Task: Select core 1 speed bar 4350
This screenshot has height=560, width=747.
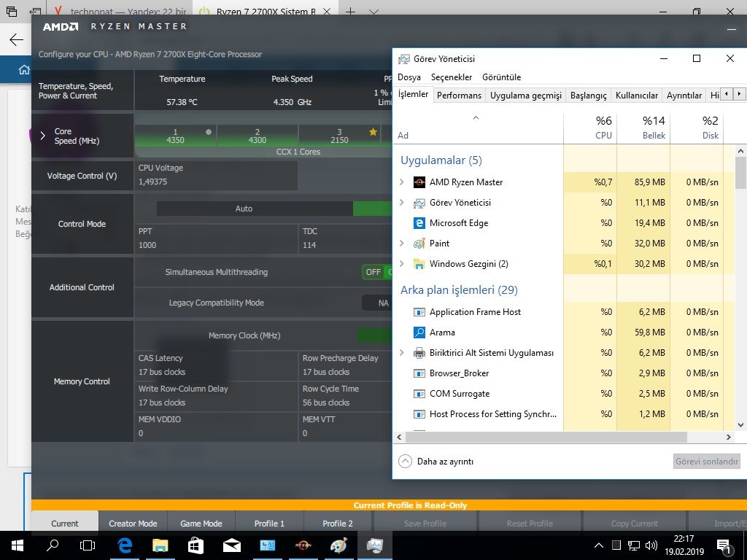Action: (175, 136)
